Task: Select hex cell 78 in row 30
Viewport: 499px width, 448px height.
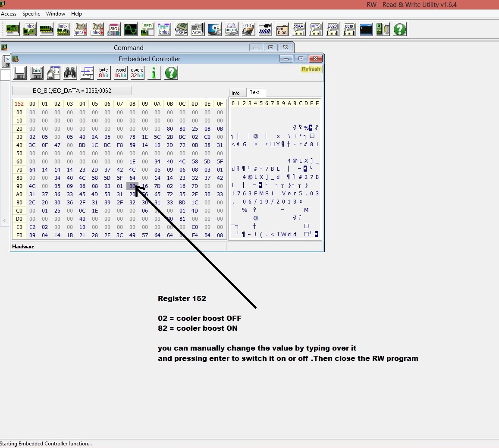Action: tap(132, 137)
